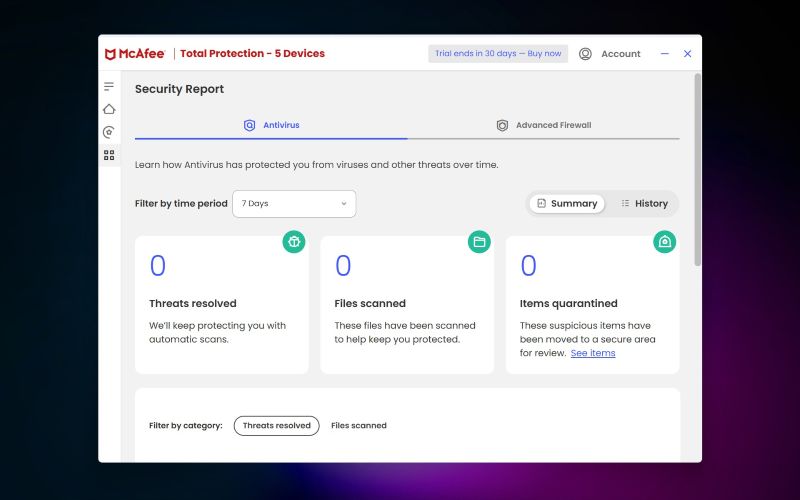Click Trial ends in 30 days Buy now
The height and width of the screenshot is (500, 800).
click(x=498, y=54)
